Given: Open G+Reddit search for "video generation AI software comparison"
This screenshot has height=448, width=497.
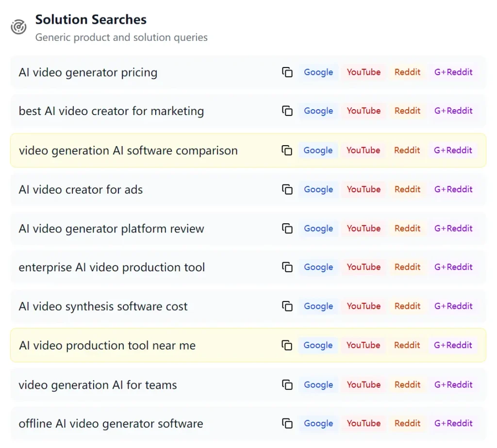Looking at the screenshot, I should [x=453, y=150].
